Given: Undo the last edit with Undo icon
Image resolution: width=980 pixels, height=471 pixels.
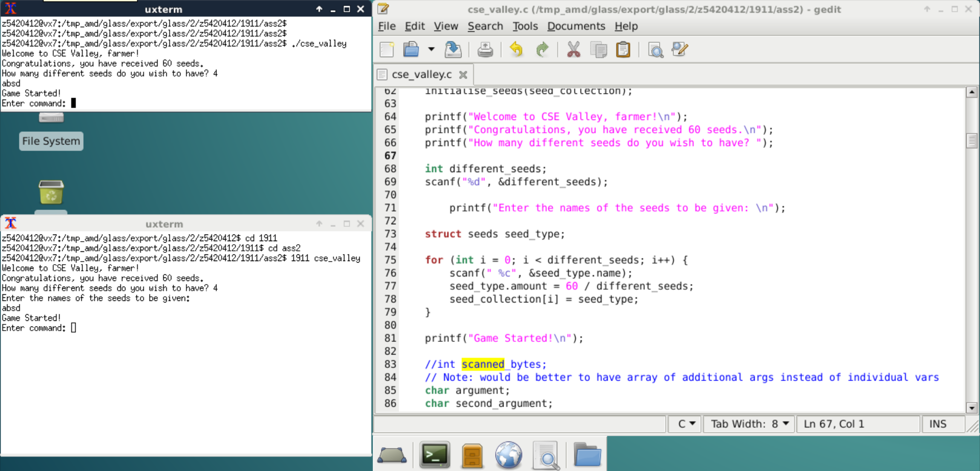Looking at the screenshot, I should pyautogui.click(x=516, y=50).
